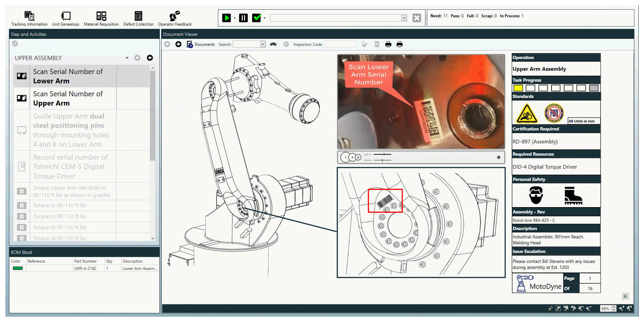
Task: Click Document Viewer back arrow
Action: tap(167, 44)
